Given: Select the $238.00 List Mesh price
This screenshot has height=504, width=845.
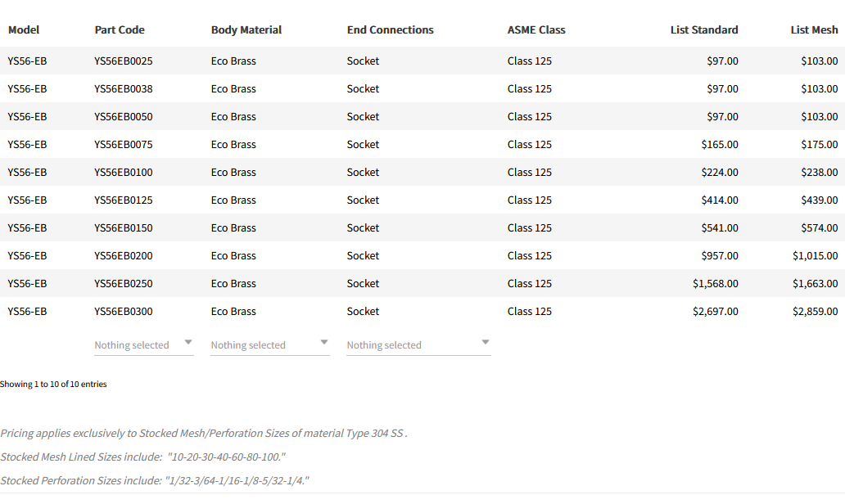Looking at the screenshot, I should (819, 173).
